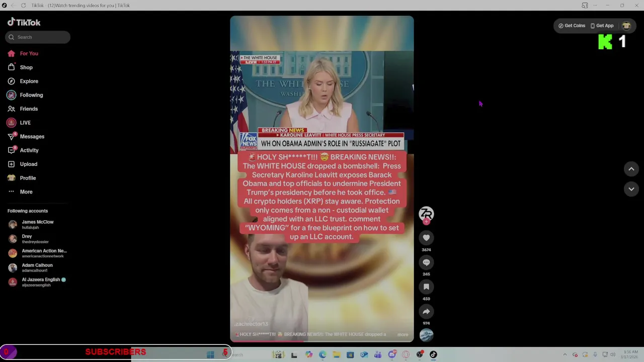The image size is (644, 362).
Task: Go back with browser back arrow
Action: coord(13,6)
